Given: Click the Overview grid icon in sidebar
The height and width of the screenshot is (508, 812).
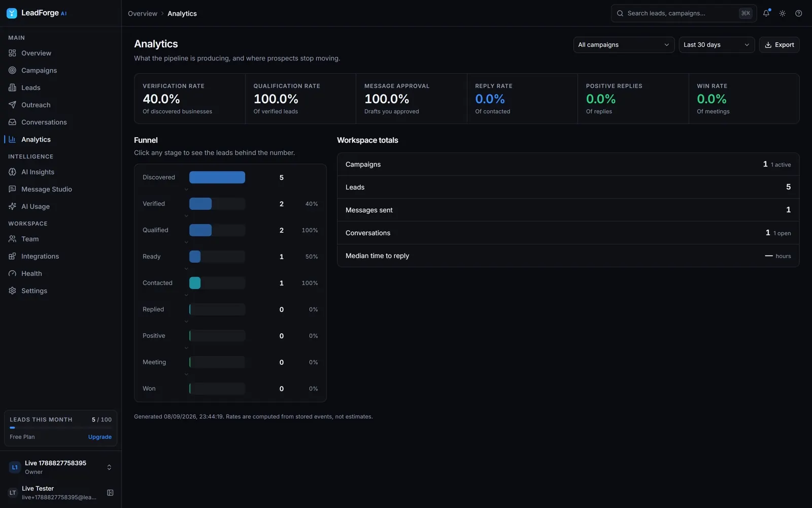Looking at the screenshot, I should click(x=12, y=53).
